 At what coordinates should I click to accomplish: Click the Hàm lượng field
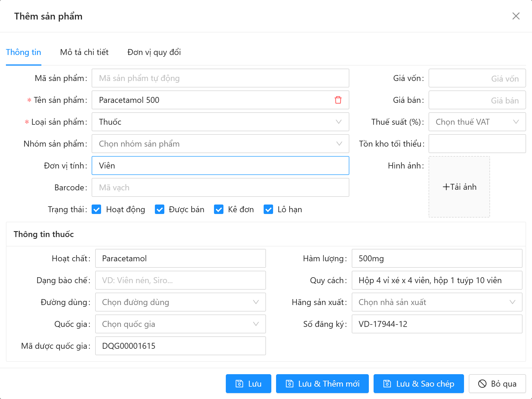tap(437, 258)
